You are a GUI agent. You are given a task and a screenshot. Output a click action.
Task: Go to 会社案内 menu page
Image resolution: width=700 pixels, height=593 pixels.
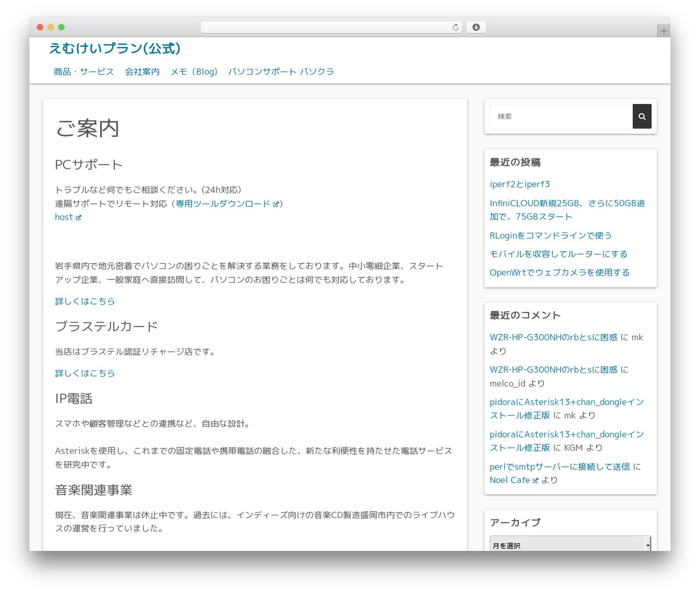coord(142,72)
